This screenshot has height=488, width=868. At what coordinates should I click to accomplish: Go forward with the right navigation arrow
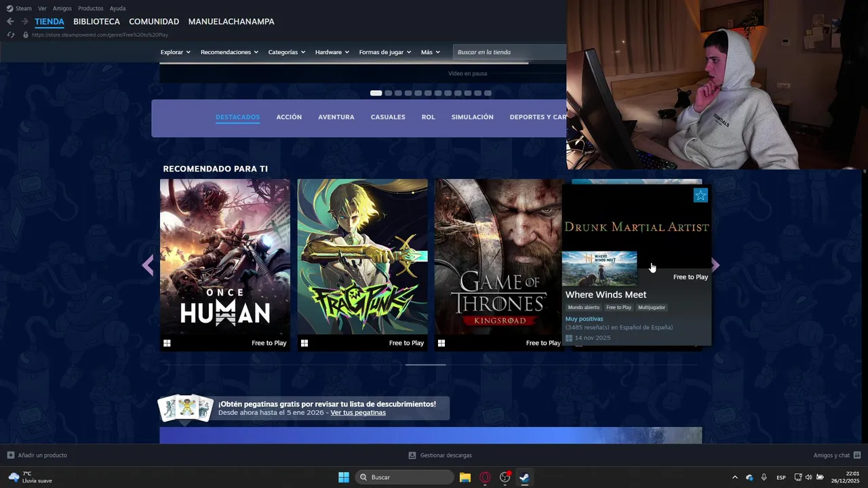pyautogui.click(x=24, y=22)
